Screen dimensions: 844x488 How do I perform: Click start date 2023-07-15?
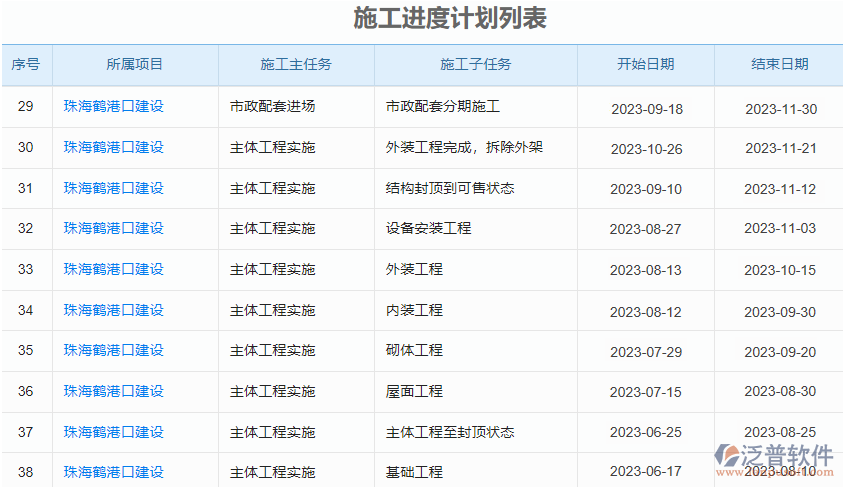point(645,392)
